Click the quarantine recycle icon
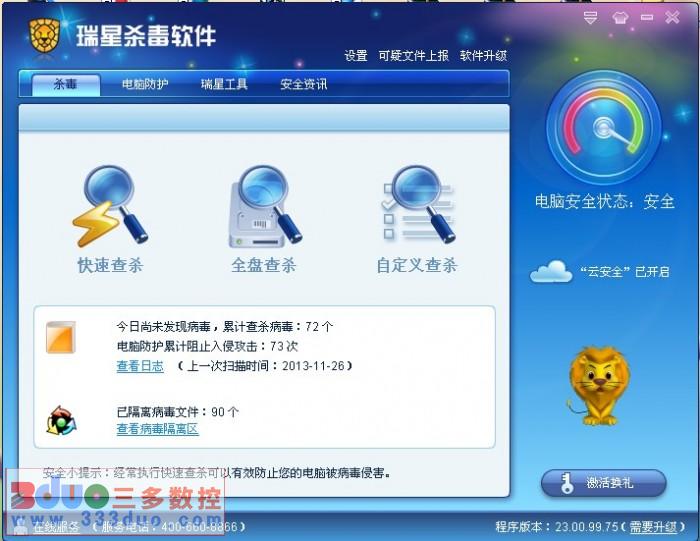Screen dimensions: 700x541 tap(62, 420)
